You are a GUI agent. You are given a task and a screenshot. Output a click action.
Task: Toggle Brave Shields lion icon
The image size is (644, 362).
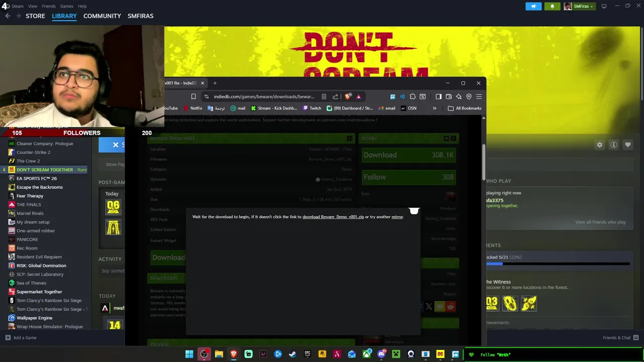pos(348,97)
